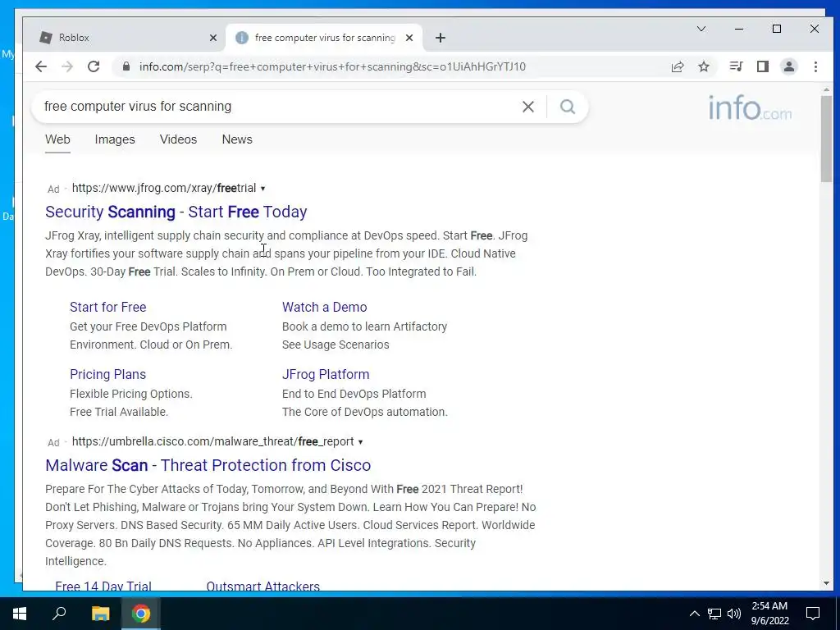Bookmark this tab with the star icon

(704, 66)
